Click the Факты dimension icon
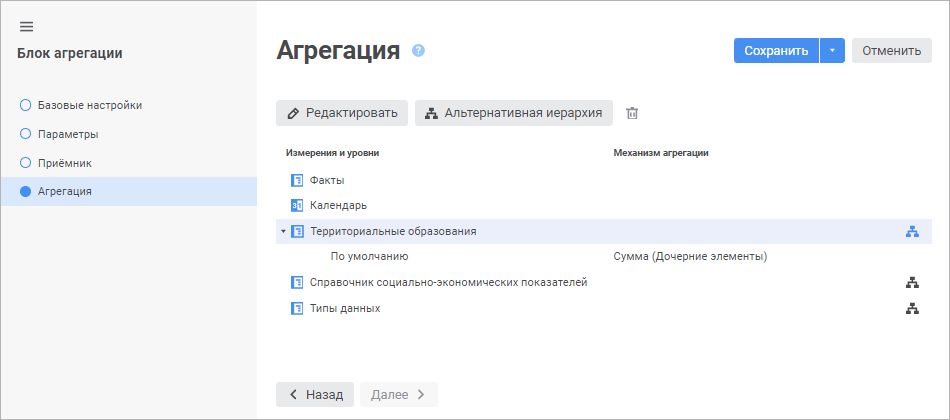This screenshot has width=950, height=420. pyautogui.click(x=296, y=181)
